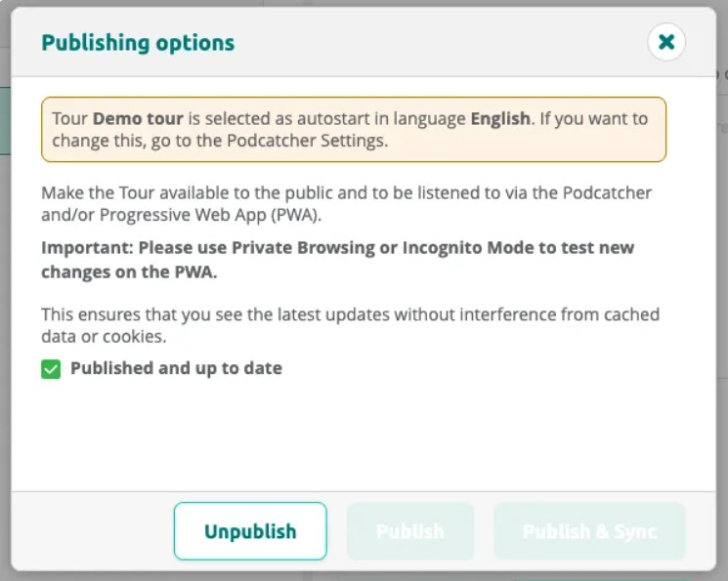Viewport: 728px width, 581px height.
Task: Select the disabled Publish & Sync button
Action: (x=589, y=531)
